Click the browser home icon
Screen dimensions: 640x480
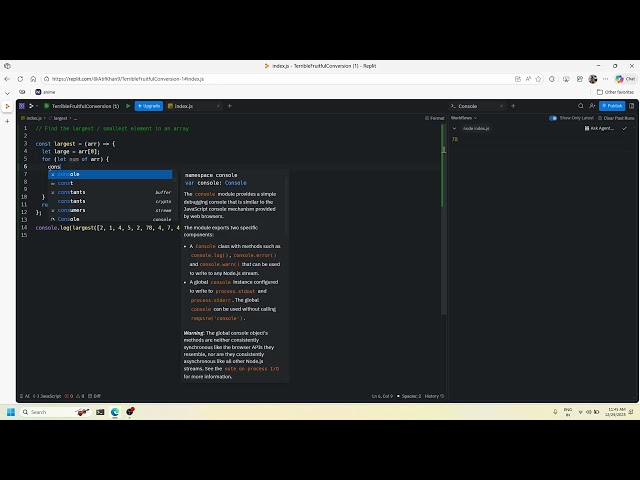pyautogui.click(x=33, y=79)
